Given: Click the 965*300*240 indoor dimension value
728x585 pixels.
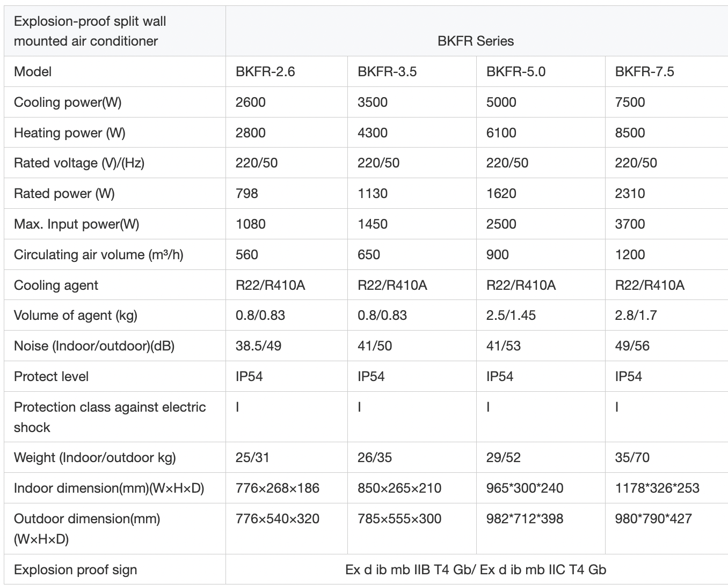Looking at the screenshot, I should (x=525, y=488).
